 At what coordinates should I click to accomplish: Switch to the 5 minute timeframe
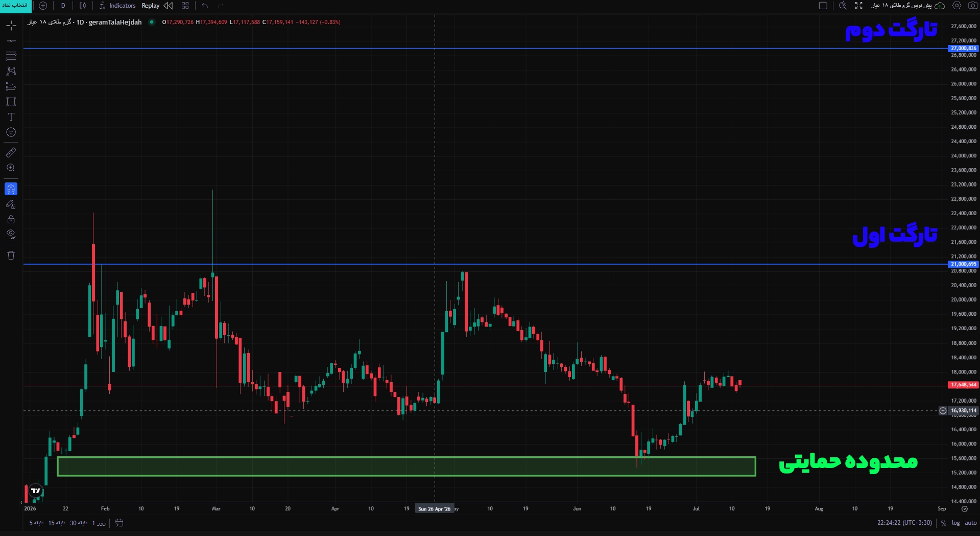click(36, 523)
